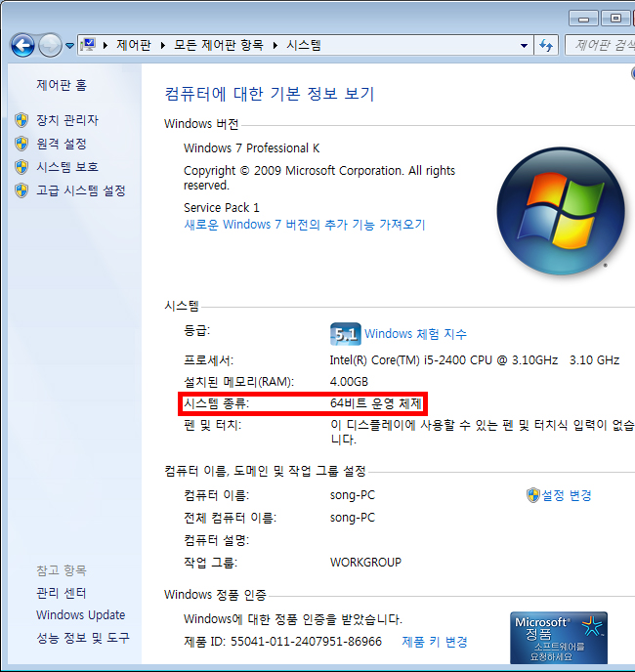The width and height of the screenshot is (635, 672).
Task: Open 성능 정보 및 도구 link
Action: pos(83,638)
